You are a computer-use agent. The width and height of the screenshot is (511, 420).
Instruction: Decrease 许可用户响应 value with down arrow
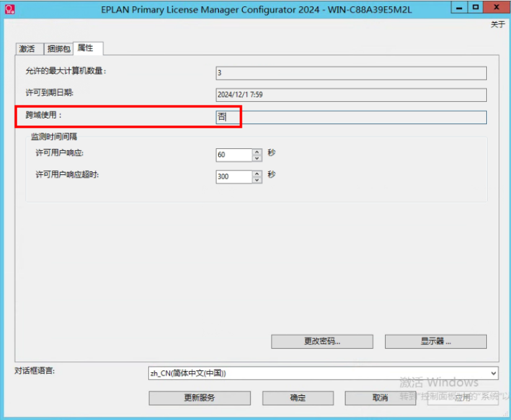(x=257, y=158)
